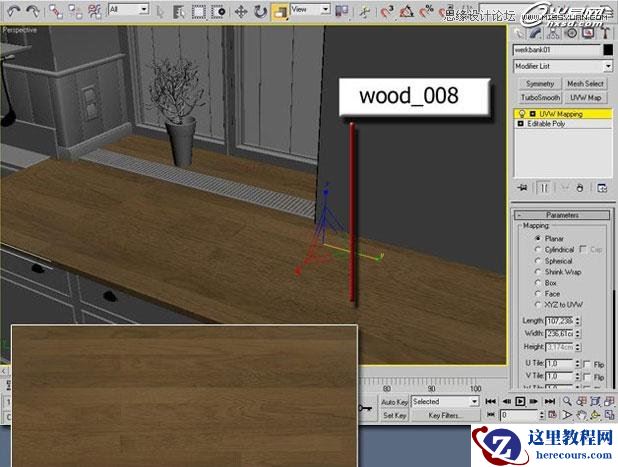
Task: Click the Go to Start playback icon
Action: (490, 400)
